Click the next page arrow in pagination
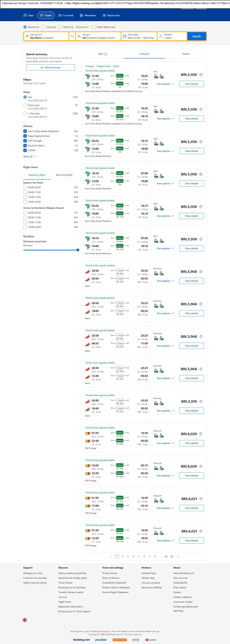 [x=178, y=557]
